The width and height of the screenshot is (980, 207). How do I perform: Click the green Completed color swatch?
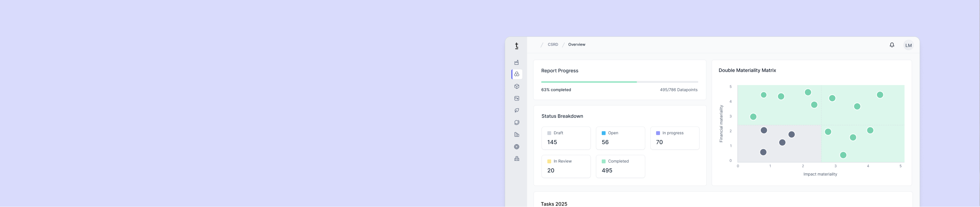(x=604, y=161)
